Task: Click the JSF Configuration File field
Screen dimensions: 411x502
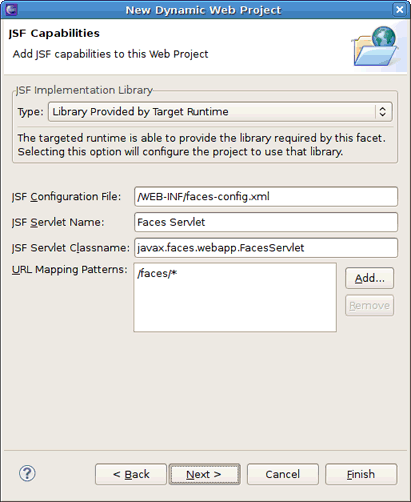Action: pyautogui.click(x=266, y=196)
